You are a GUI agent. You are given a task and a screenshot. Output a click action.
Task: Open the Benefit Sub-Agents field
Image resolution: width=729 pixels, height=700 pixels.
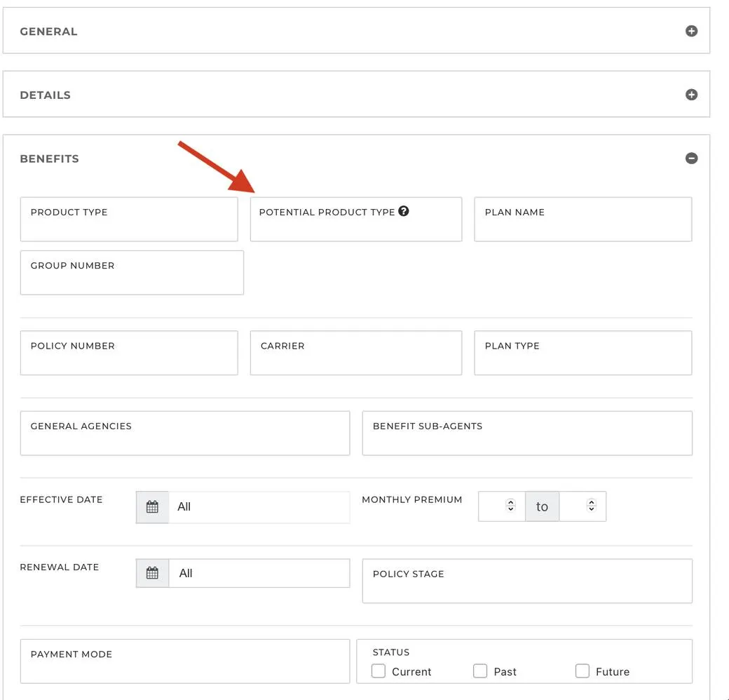click(526, 433)
